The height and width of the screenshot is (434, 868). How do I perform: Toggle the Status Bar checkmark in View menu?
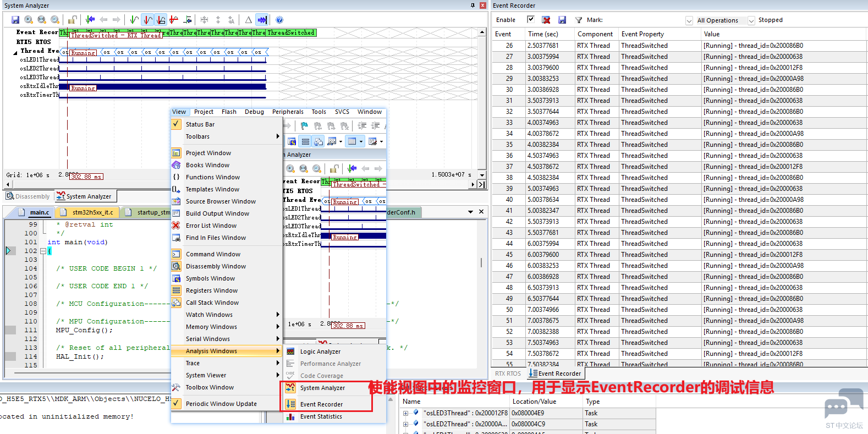click(176, 124)
